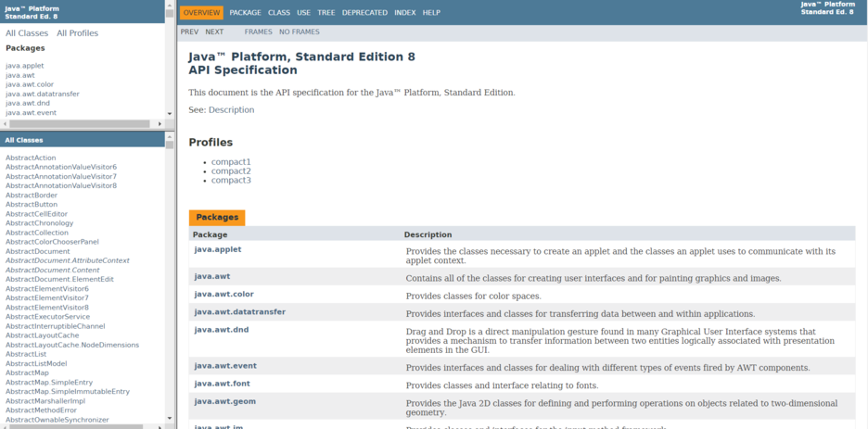Click the FRAMES link
The height and width of the screenshot is (429, 868).
tap(259, 32)
